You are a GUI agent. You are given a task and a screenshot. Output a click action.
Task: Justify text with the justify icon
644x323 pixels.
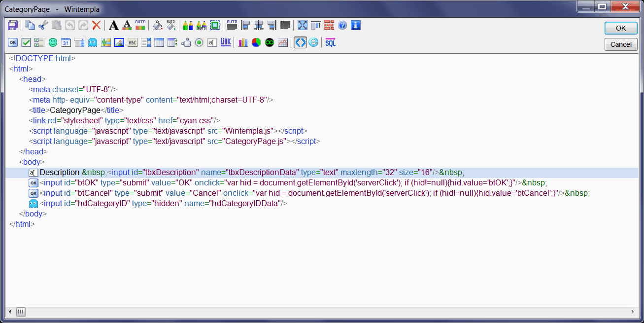[x=285, y=25]
